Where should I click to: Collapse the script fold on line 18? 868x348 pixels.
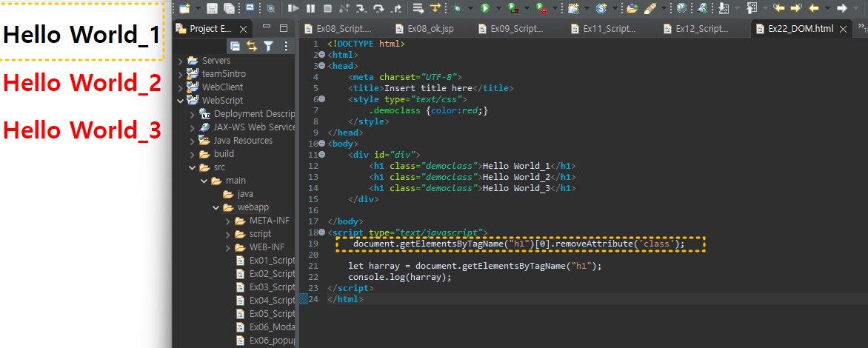tap(322, 232)
